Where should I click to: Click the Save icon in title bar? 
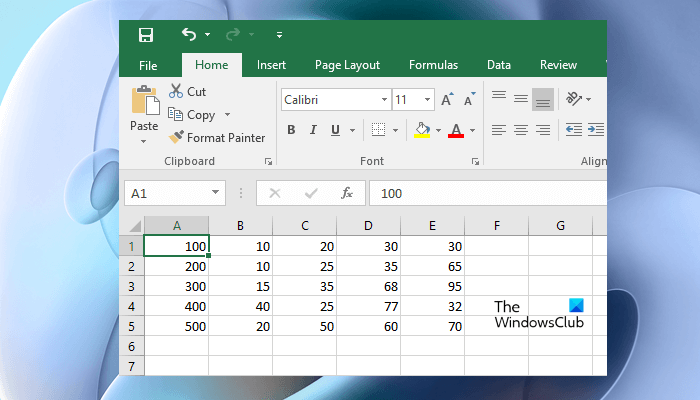(x=146, y=35)
